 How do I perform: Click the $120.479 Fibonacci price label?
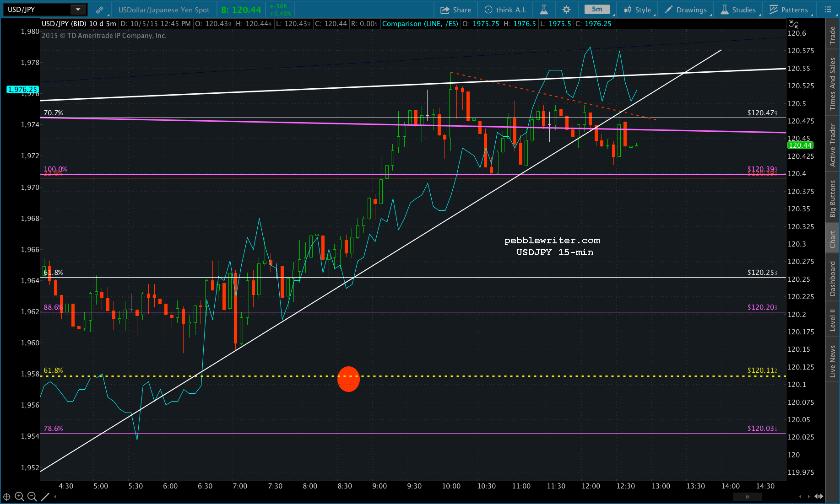pos(762,113)
